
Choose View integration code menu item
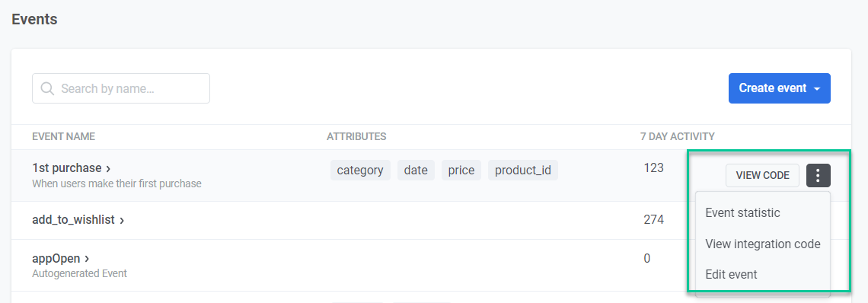(763, 244)
